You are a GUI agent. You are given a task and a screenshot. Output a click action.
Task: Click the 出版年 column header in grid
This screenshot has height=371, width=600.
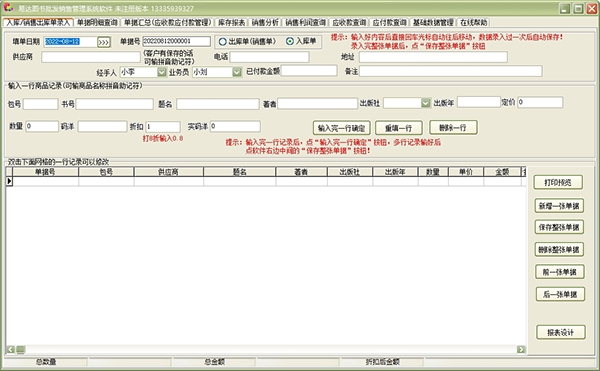click(395, 172)
